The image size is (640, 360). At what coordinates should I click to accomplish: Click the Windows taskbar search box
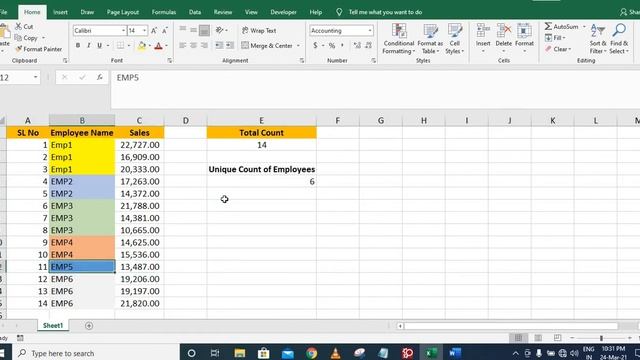tap(96, 353)
